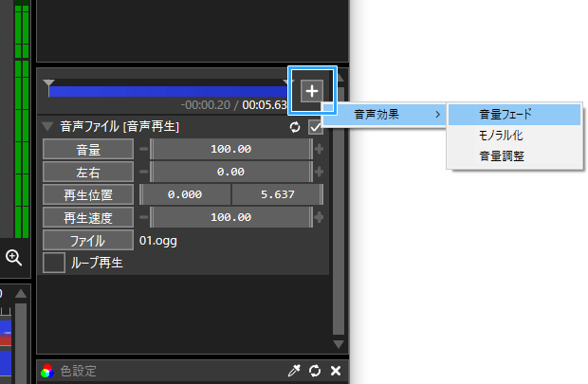Click the magnifier zoom-in icon
This screenshot has height=384, width=588.
[x=14, y=258]
